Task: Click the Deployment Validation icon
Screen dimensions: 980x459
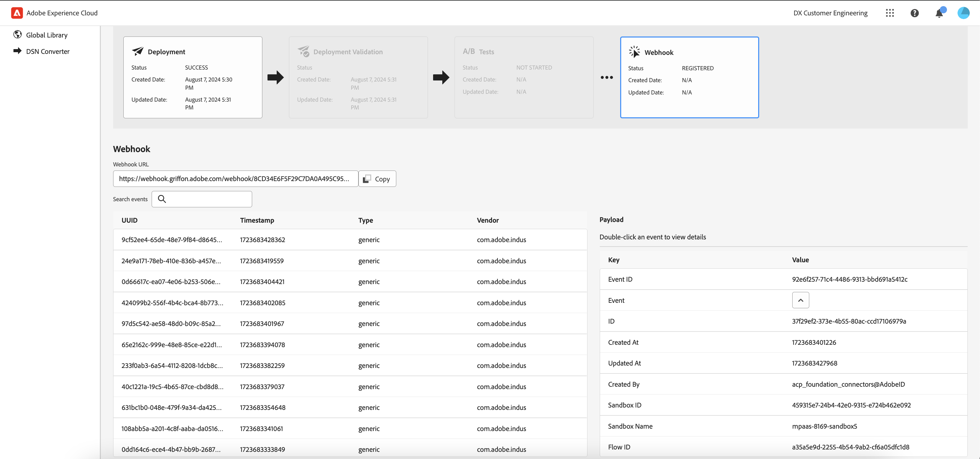Action: [x=303, y=51]
